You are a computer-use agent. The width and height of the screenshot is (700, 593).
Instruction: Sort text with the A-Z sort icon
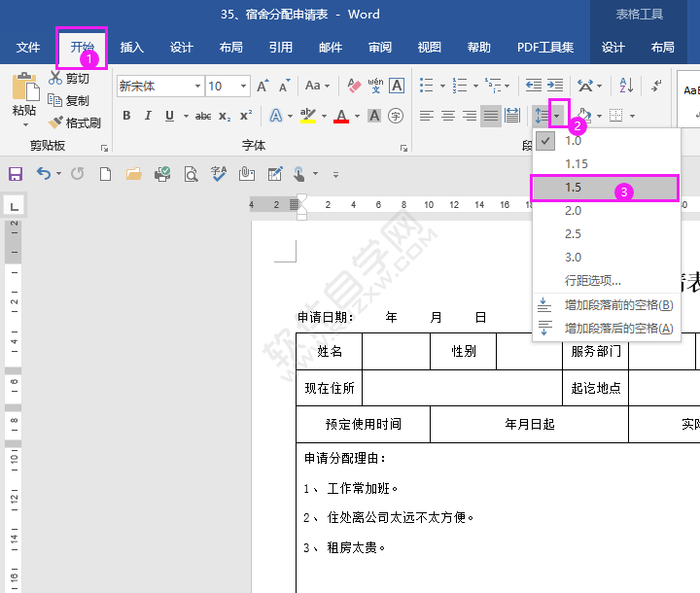(626, 85)
